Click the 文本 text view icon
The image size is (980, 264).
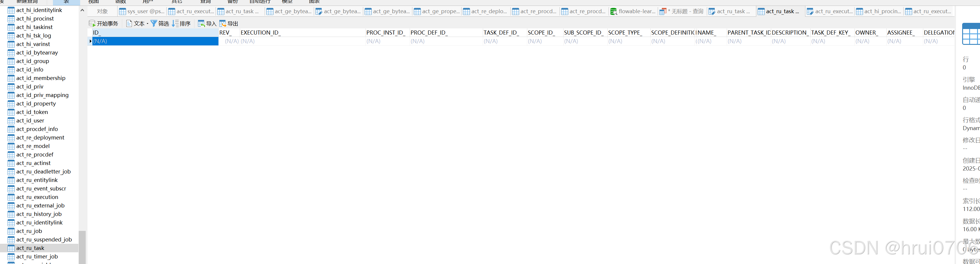coord(130,23)
